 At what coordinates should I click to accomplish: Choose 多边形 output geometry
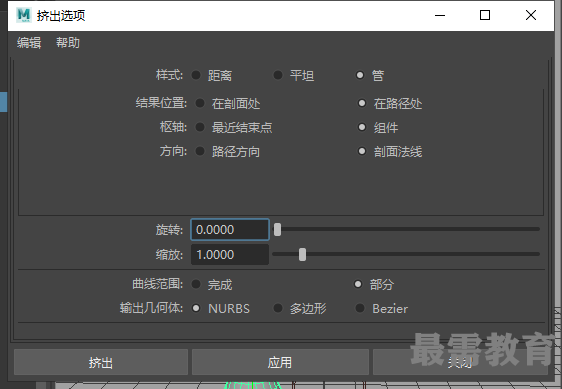[278, 308]
